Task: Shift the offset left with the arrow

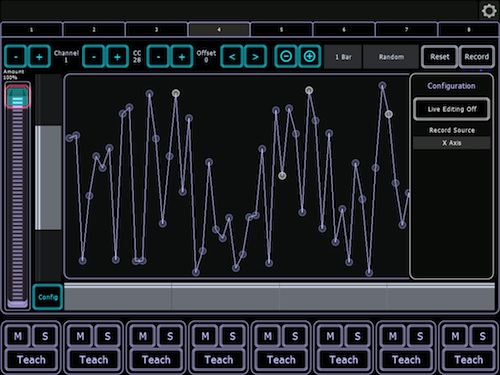Action: 232,57
